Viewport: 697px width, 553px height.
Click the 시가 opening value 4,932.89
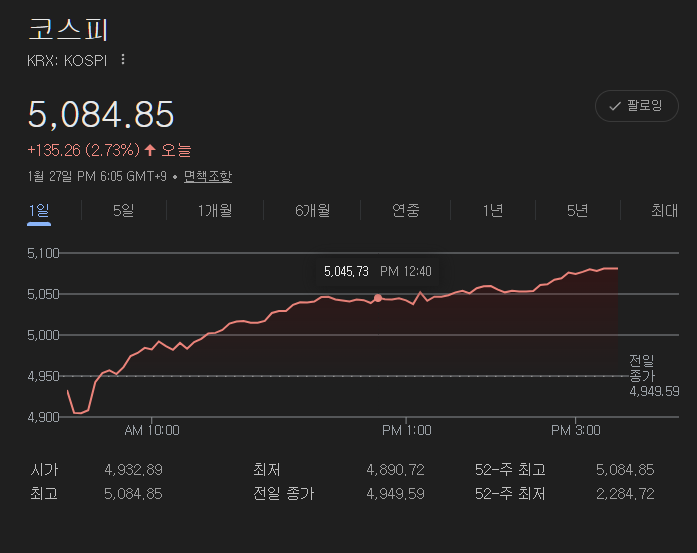(x=133, y=469)
